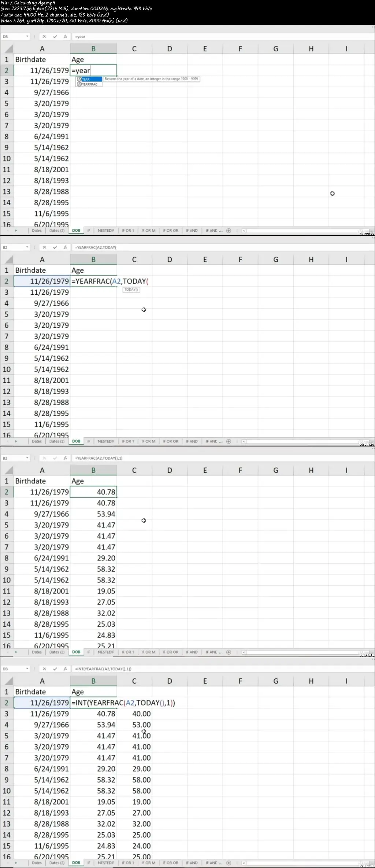The image size is (375, 868).
Task: Select row 9 header in the =year frame
Action: tap(7, 147)
